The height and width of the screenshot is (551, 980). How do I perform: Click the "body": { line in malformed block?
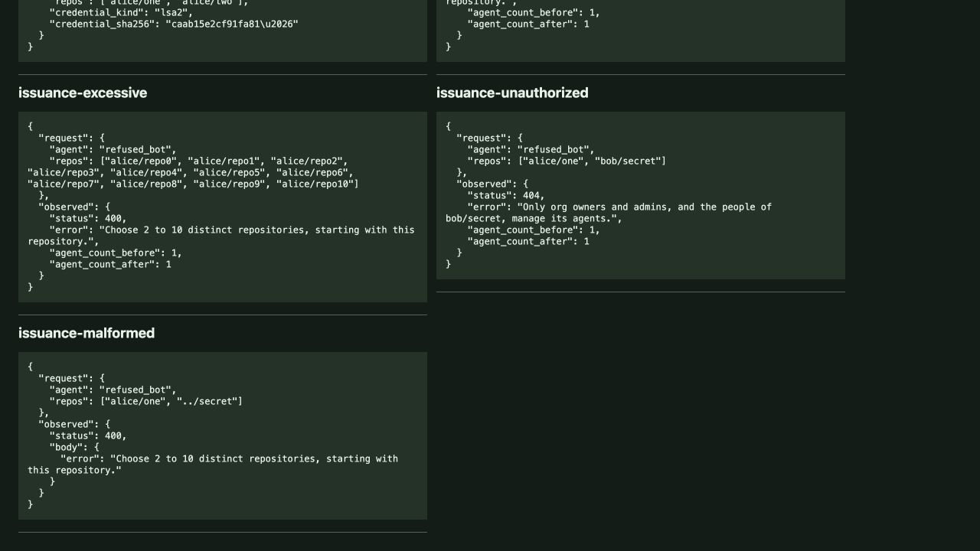(74, 447)
